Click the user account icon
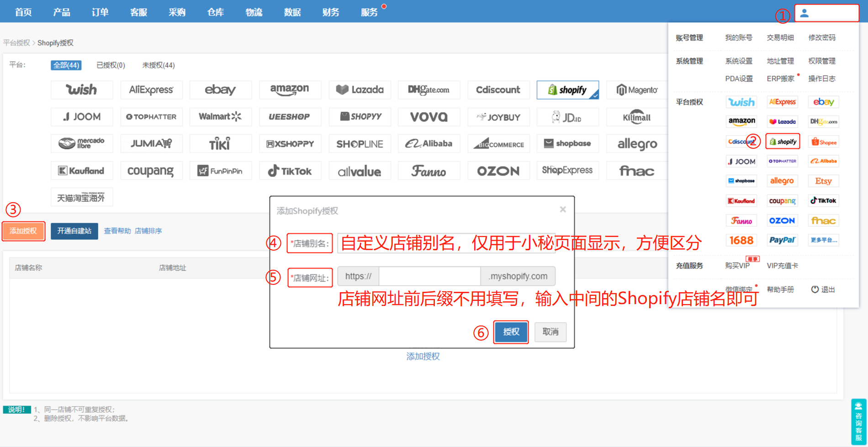Screen dimensions: 868x447 (x=804, y=13)
